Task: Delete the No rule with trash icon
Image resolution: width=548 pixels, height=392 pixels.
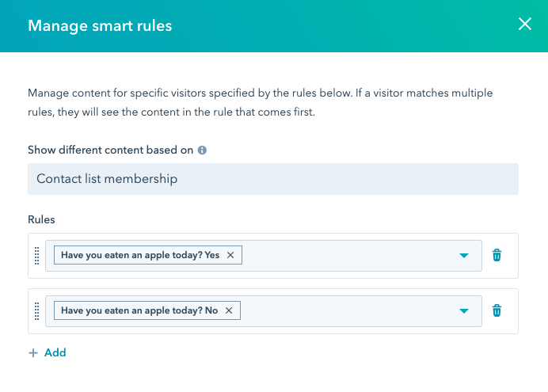Action: [497, 310]
